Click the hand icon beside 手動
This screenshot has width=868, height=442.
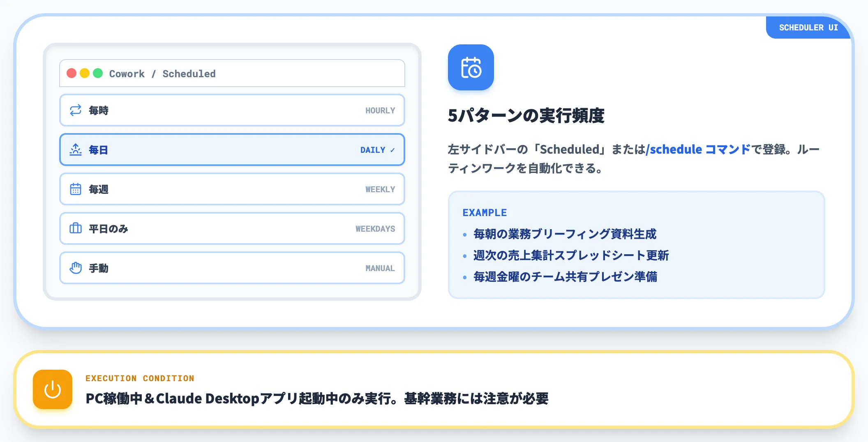(x=76, y=268)
